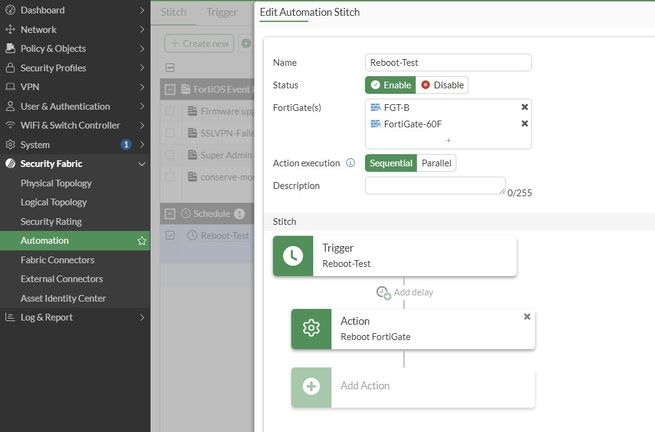Select Parallel action execution

click(x=435, y=163)
